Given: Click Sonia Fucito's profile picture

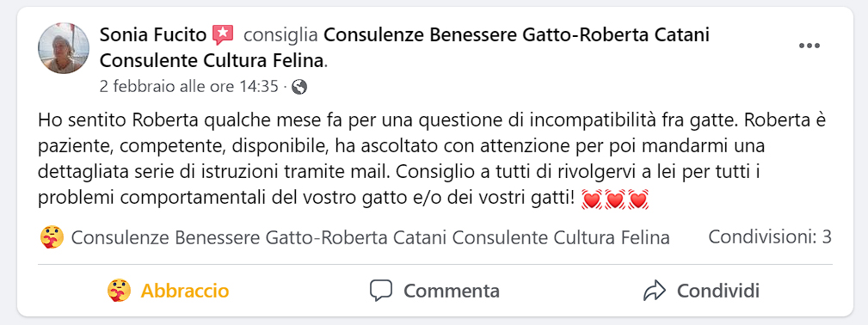Looking at the screenshot, I should [x=64, y=48].
